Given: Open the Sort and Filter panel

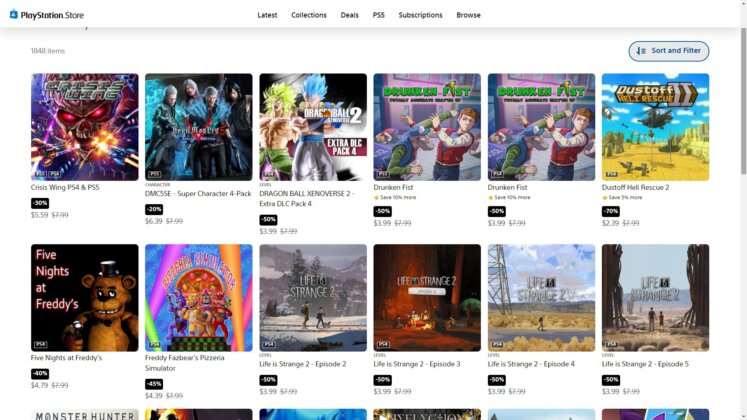Looking at the screenshot, I should pyautogui.click(x=668, y=51).
